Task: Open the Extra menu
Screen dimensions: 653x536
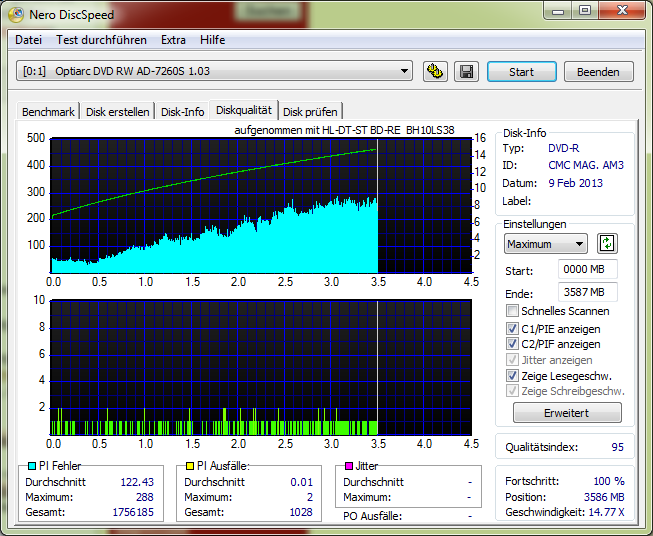Action: (173, 40)
